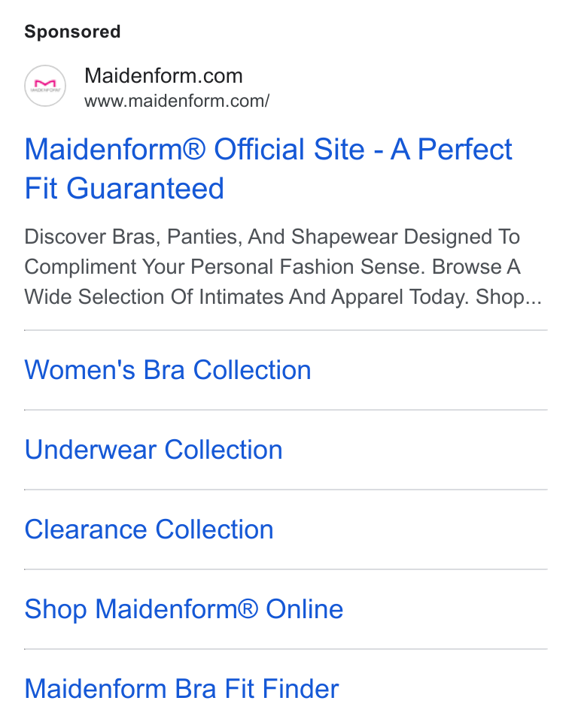This screenshot has height=728, width=572.
Task: Click the Sponsored label
Action: (72, 32)
